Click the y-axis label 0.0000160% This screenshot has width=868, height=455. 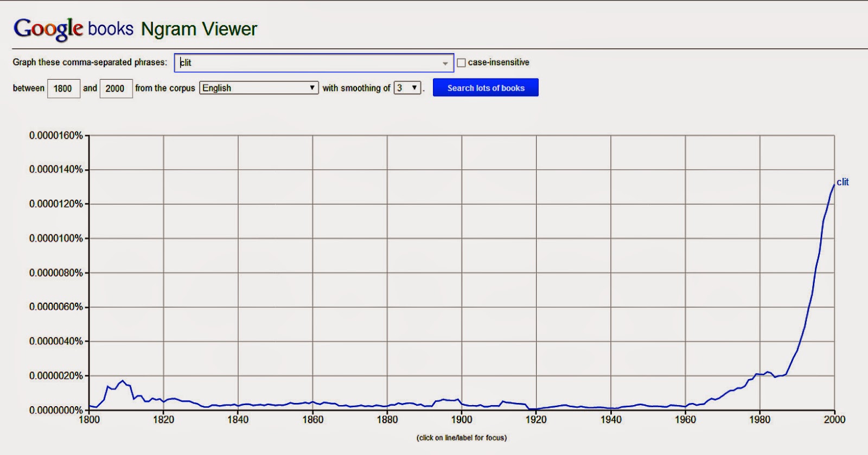click(56, 136)
